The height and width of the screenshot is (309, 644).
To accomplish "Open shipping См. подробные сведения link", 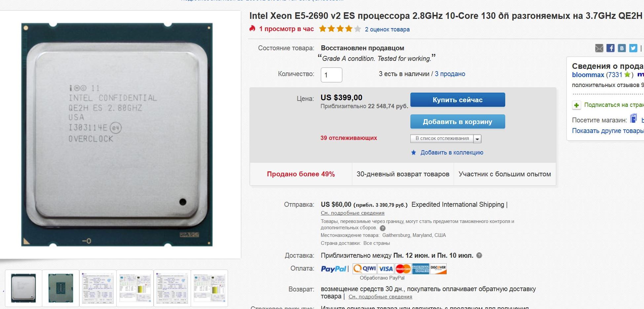I will tap(353, 213).
